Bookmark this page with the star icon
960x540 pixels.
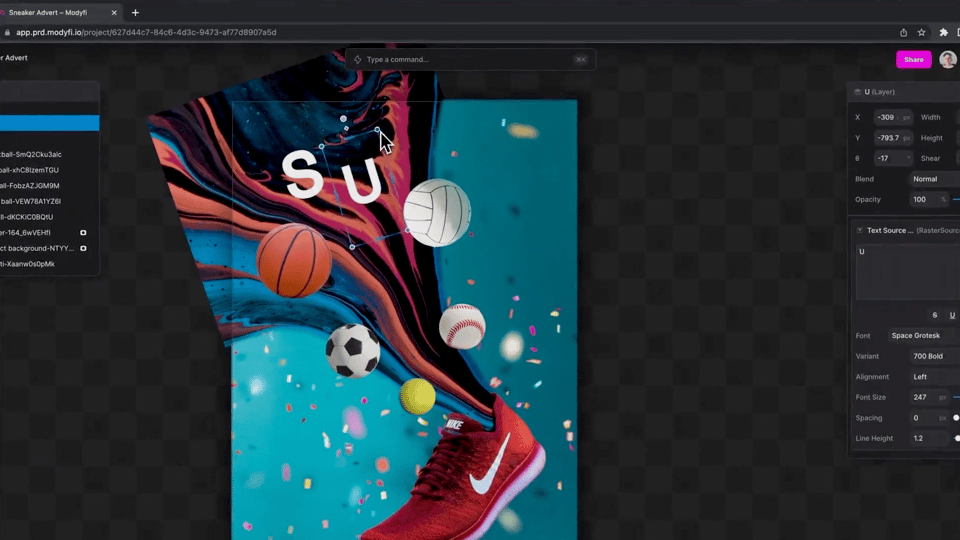[921, 32]
